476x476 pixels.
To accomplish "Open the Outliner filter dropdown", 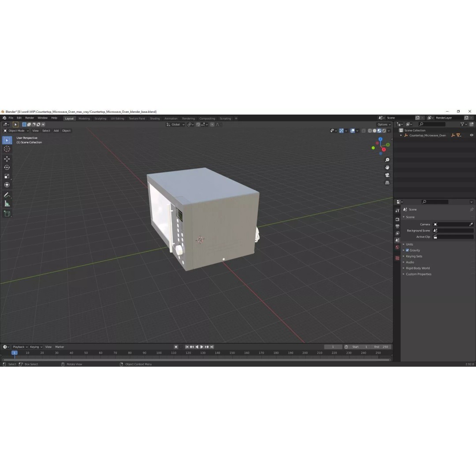I will [464, 124].
